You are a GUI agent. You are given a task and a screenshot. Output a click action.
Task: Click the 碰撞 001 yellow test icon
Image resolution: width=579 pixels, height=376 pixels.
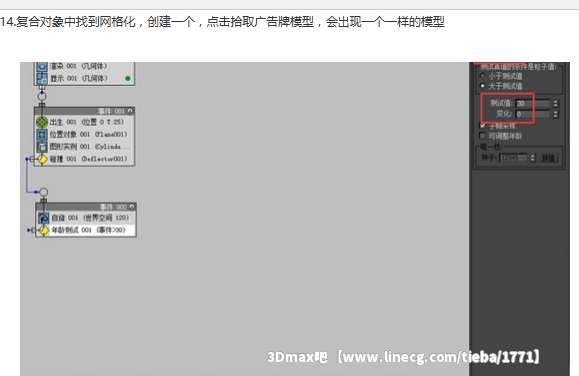click(x=42, y=159)
